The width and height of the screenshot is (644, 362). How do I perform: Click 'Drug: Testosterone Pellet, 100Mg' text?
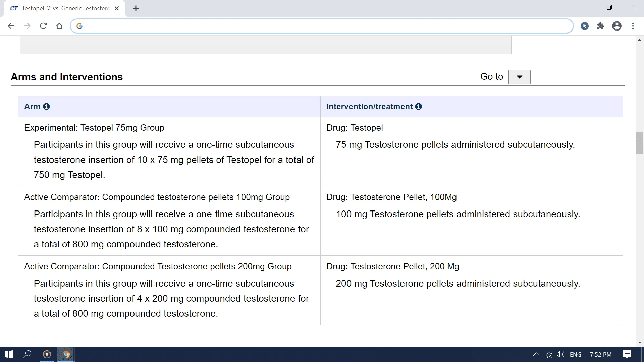(x=391, y=197)
